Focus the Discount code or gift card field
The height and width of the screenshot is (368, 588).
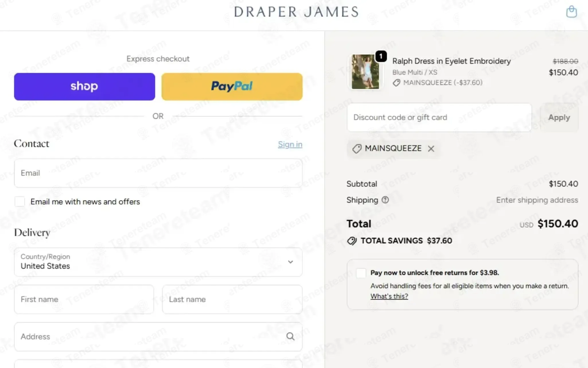[439, 117]
